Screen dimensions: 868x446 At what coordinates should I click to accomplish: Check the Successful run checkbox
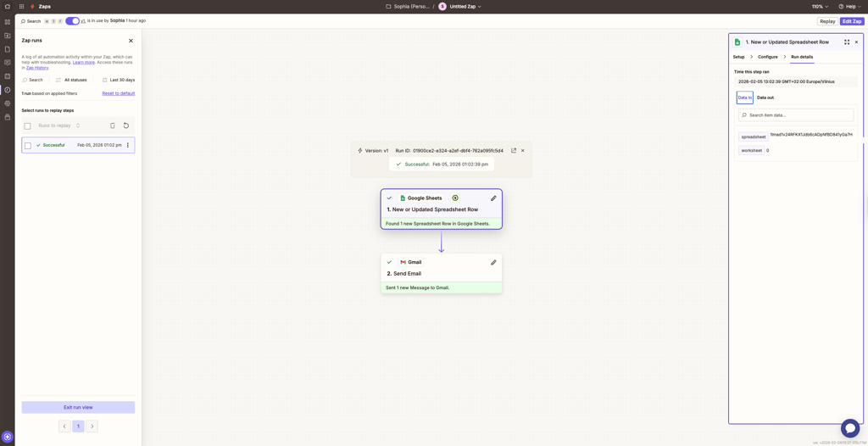28,145
